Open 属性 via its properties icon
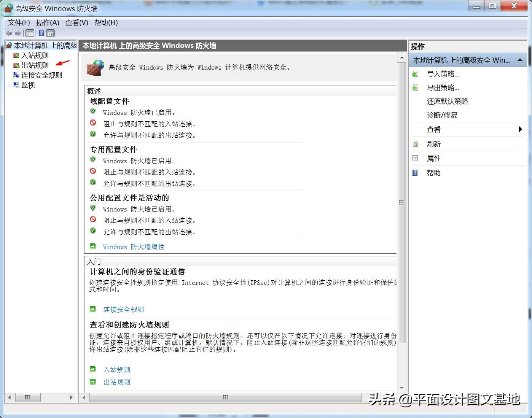This screenshot has height=418, width=532. tap(415, 158)
